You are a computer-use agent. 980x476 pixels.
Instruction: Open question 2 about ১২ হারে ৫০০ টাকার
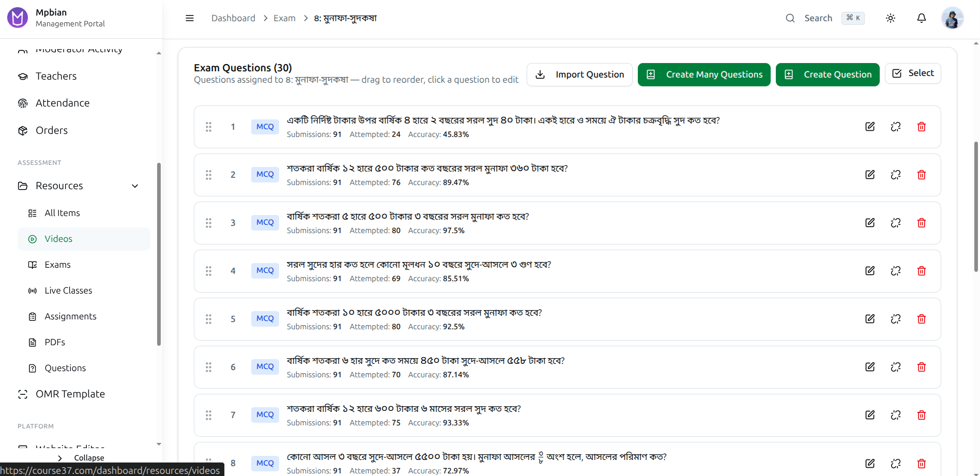tap(427, 168)
